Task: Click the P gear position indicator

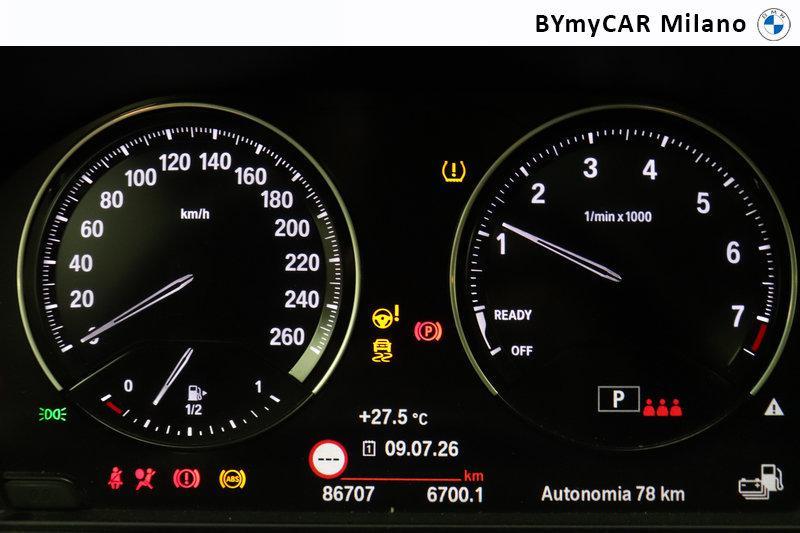Action: (x=618, y=399)
